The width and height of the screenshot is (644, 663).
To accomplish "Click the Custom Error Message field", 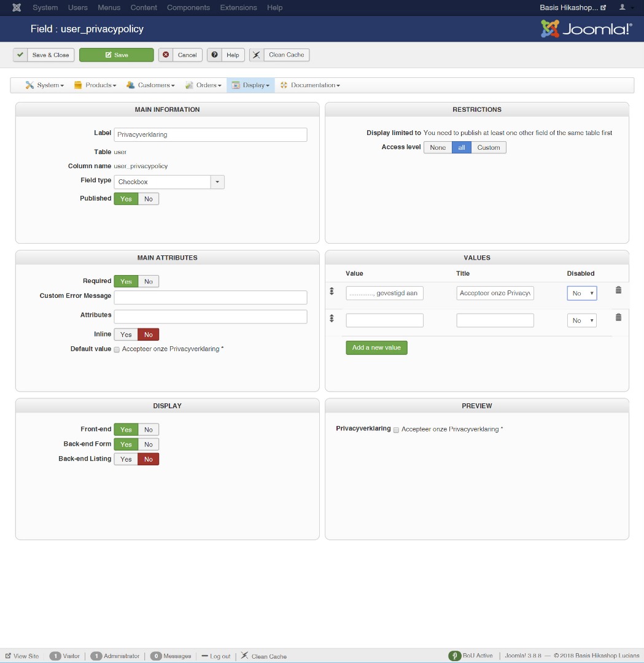I will pyautogui.click(x=211, y=297).
